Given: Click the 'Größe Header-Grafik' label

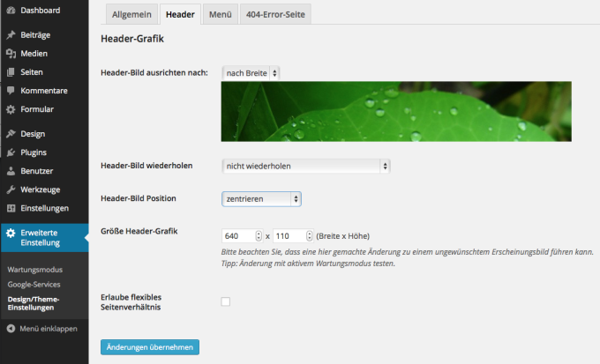Looking at the screenshot, I should coord(139,231).
